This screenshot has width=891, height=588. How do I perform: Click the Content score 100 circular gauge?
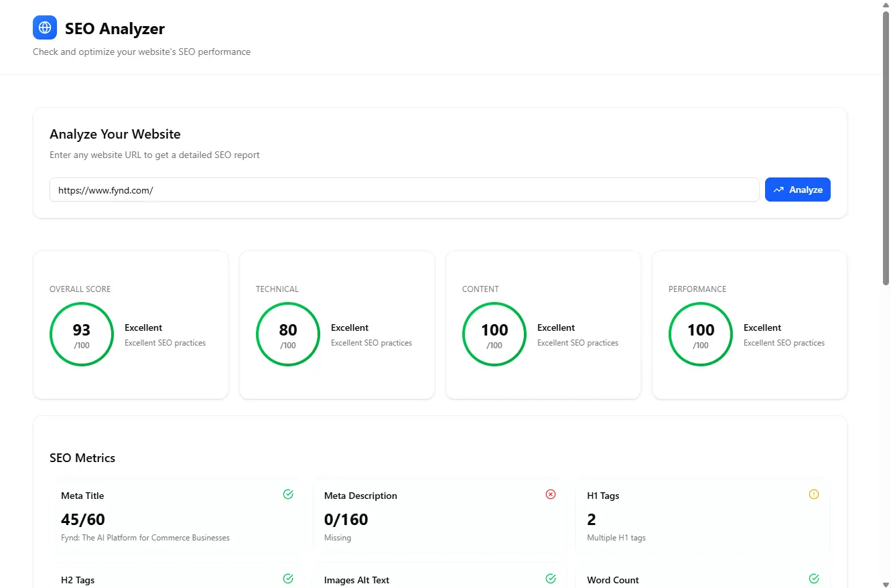pos(494,334)
